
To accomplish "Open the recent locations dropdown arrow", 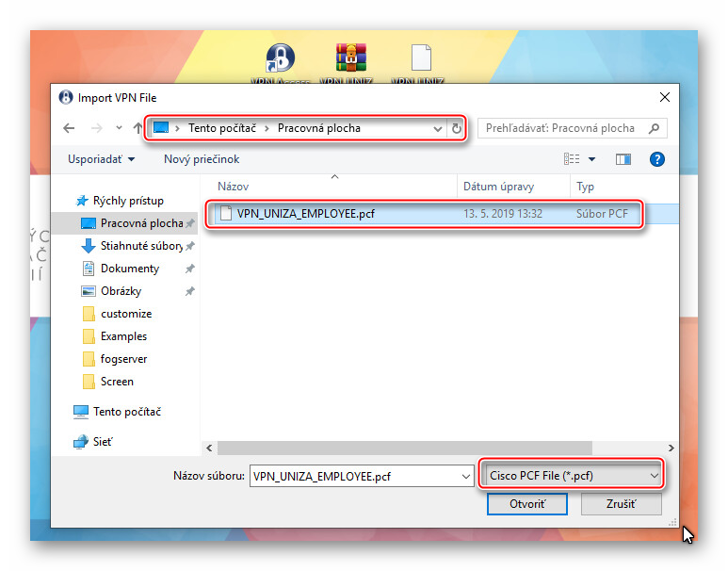I will tap(119, 128).
